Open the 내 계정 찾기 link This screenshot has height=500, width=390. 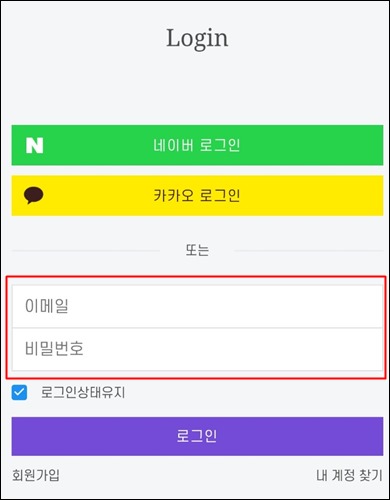pyautogui.click(x=349, y=475)
